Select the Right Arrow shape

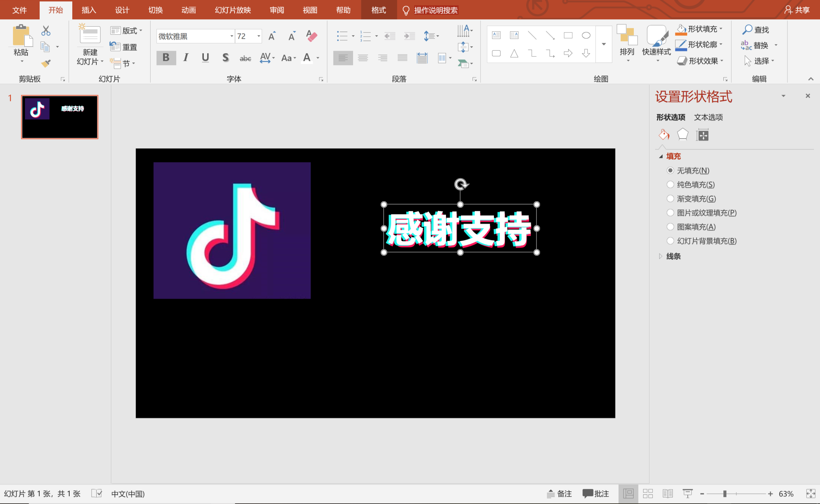click(x=568, y=53)
